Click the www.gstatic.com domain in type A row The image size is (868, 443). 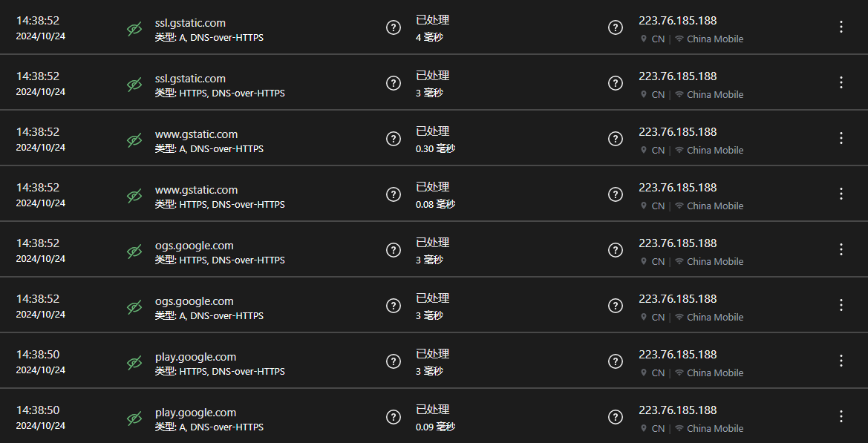tap(196, 134)
